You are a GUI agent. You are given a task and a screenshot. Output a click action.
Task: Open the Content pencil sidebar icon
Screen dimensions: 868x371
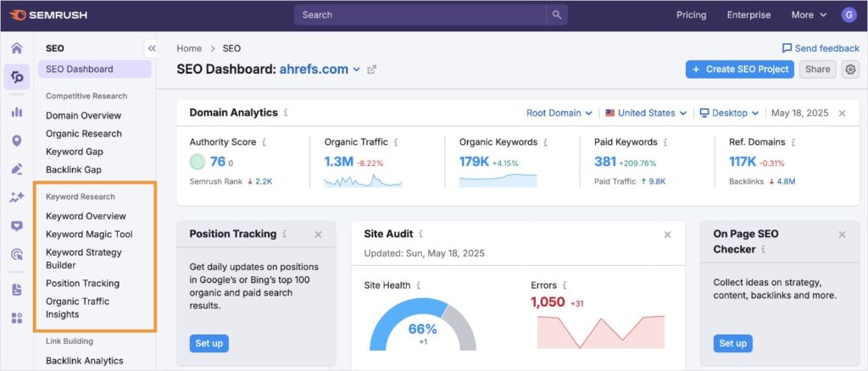pyautogui.click(x=17, y=169)
